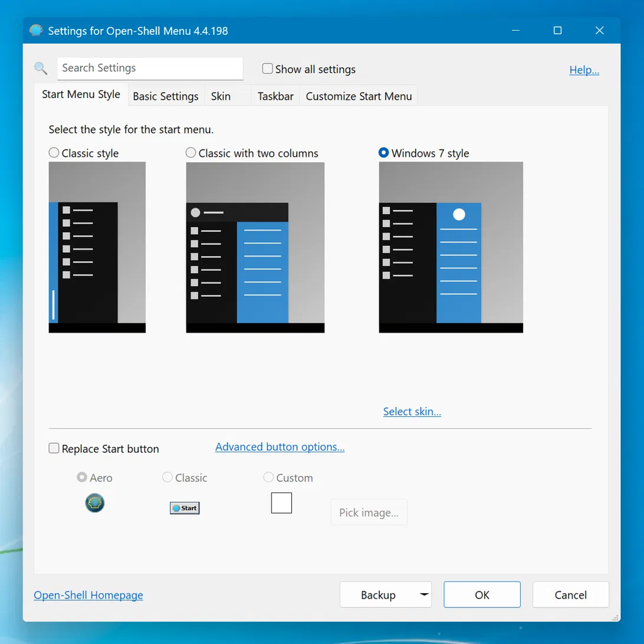Open the Backup dropdown arrow

(x=424, y=594)
